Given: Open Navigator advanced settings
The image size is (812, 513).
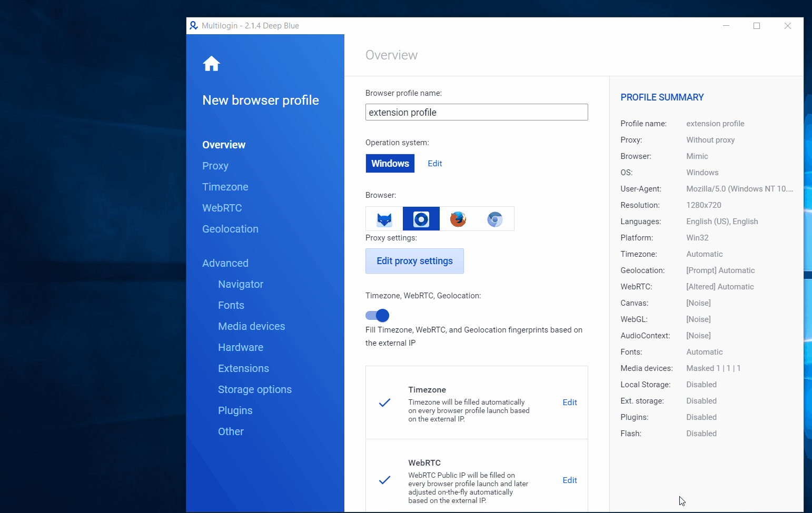Looking at the screenshot, I should point(241,284).
